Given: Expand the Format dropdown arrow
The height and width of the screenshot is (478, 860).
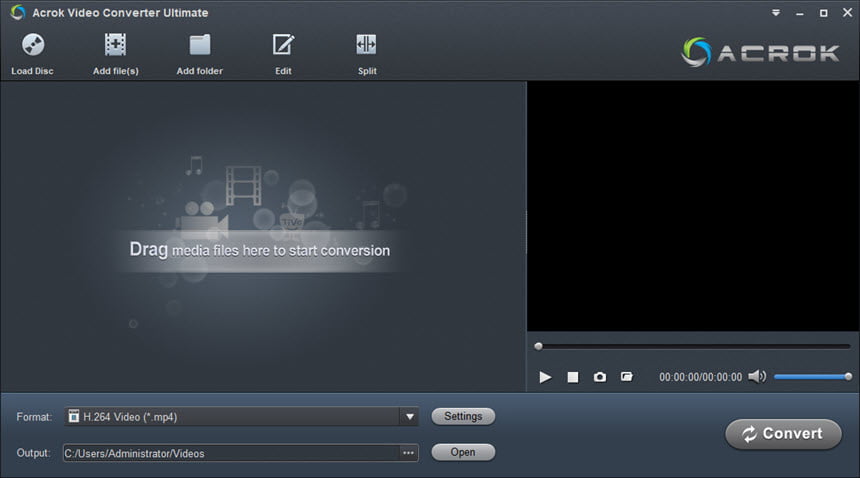Looking at the screenshot, I should point(410,417).
